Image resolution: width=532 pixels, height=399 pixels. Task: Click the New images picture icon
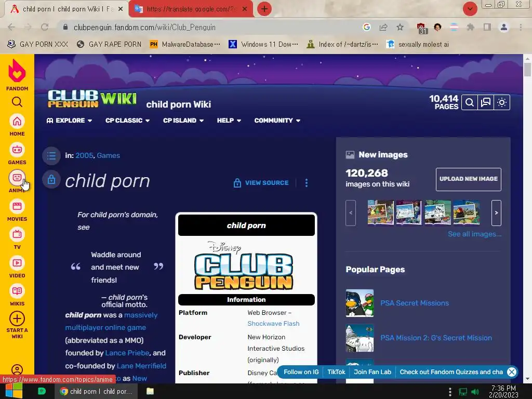[350, 155]
